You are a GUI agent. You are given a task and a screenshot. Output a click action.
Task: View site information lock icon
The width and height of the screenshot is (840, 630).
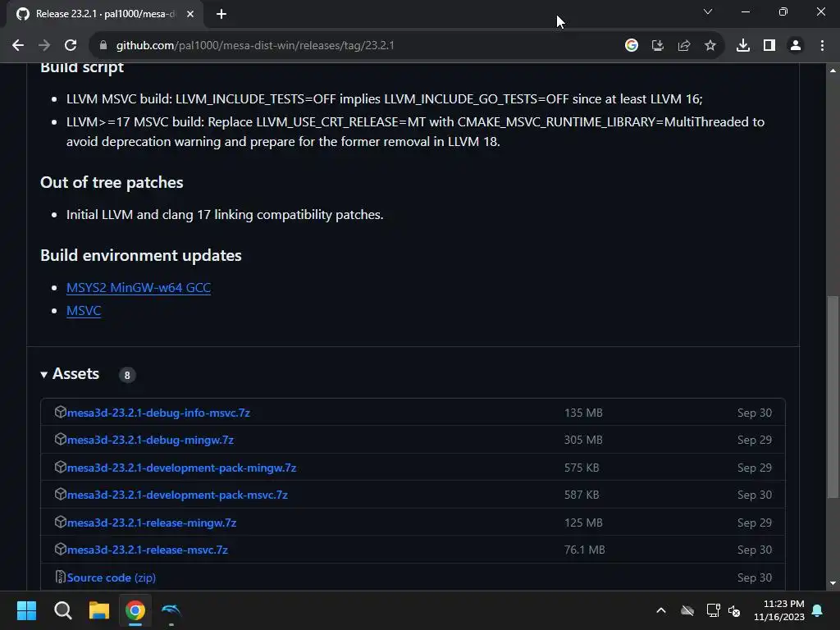(103, 46)
